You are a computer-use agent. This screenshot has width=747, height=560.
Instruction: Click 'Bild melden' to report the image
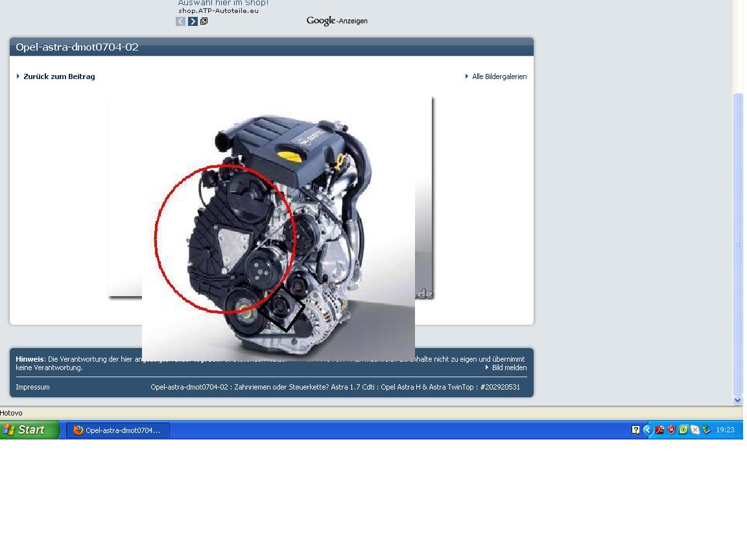[508, 367]
